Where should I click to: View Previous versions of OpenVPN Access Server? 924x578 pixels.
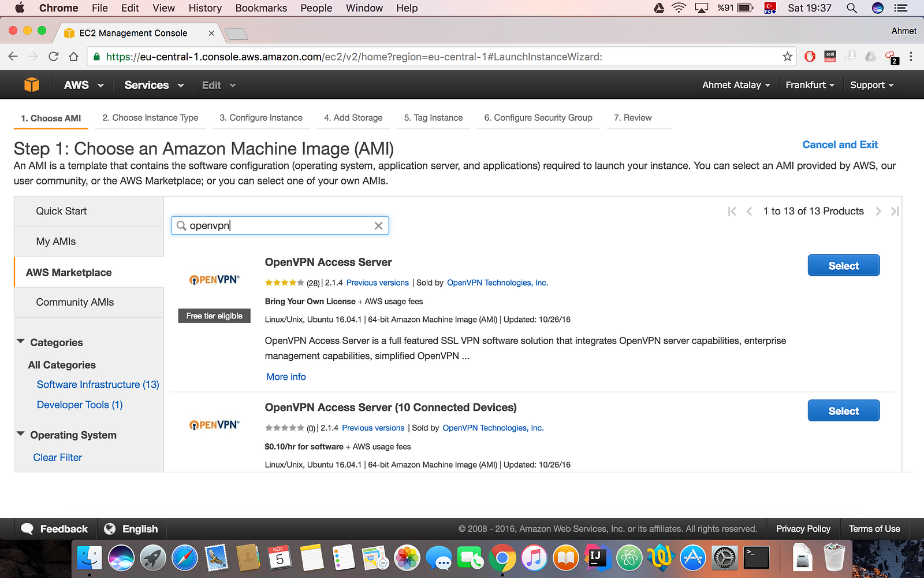coord(378,283)
